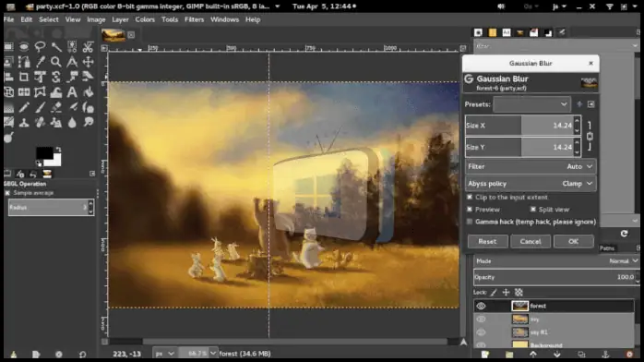Increase the Size X value
This screenshot has width=644, height=362.
577,121
